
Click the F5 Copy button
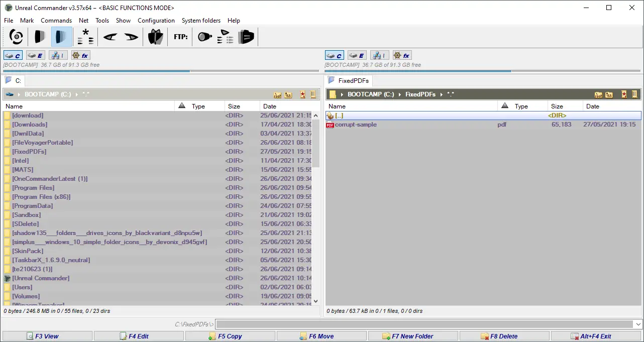coord(230,336)
